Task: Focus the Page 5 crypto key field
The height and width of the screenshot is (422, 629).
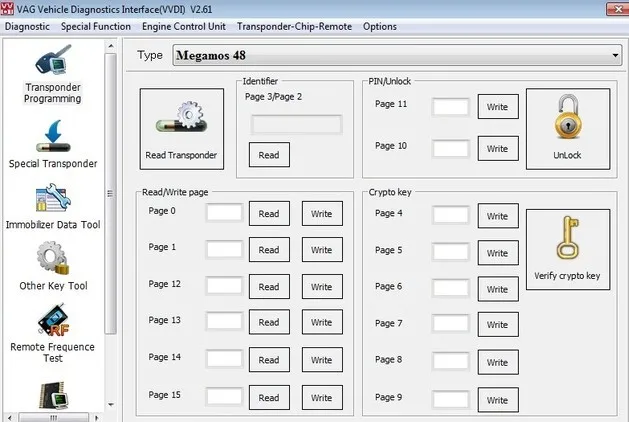Action: tap(451, 252)
